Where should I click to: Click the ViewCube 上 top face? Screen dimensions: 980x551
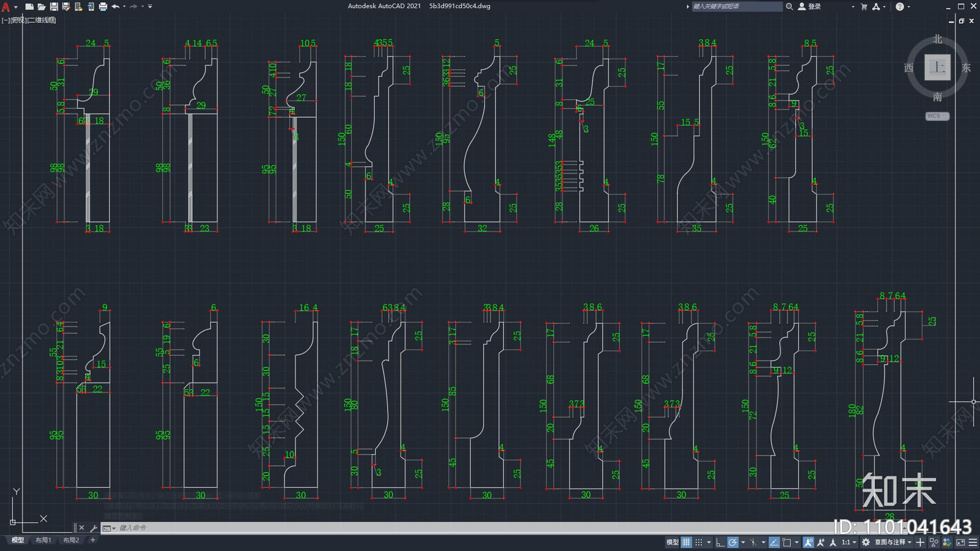937,67
